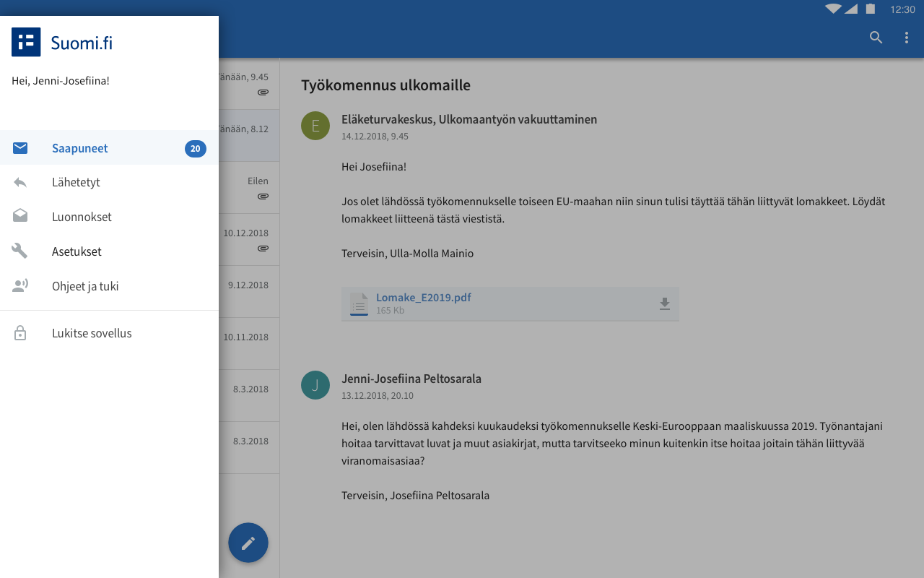Click the Lomake_E2019.pdf document file icon
Image resolution: width=924 pixels, height=578 pixels.
tap(359, 304)
